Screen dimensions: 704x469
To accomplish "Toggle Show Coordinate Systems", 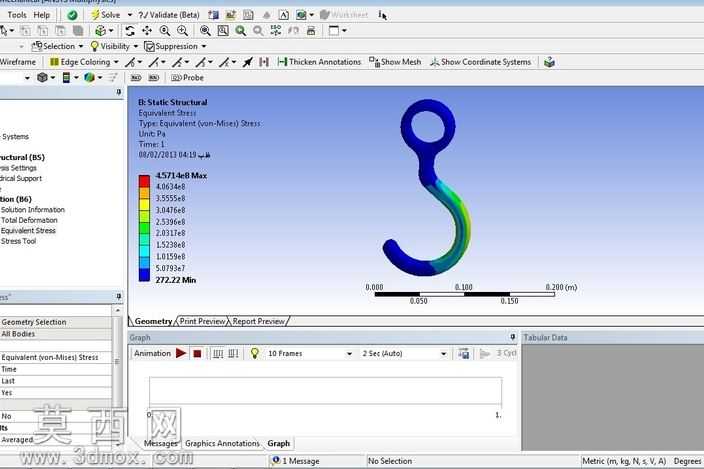I will 480,62.
